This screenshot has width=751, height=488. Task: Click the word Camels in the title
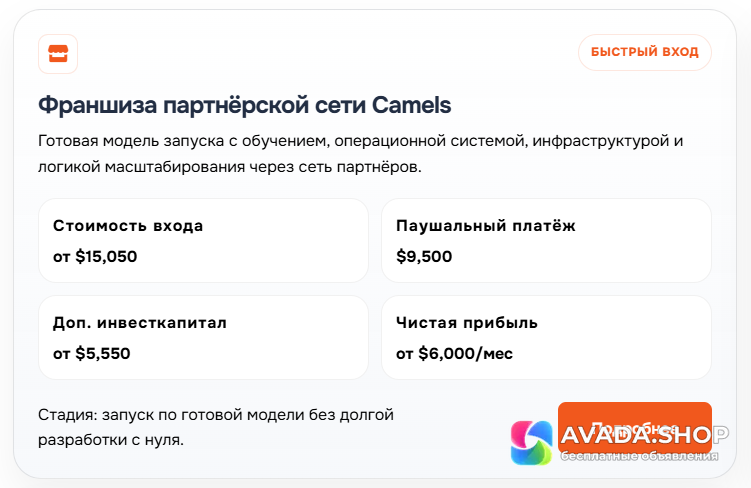tap(412, 104)
